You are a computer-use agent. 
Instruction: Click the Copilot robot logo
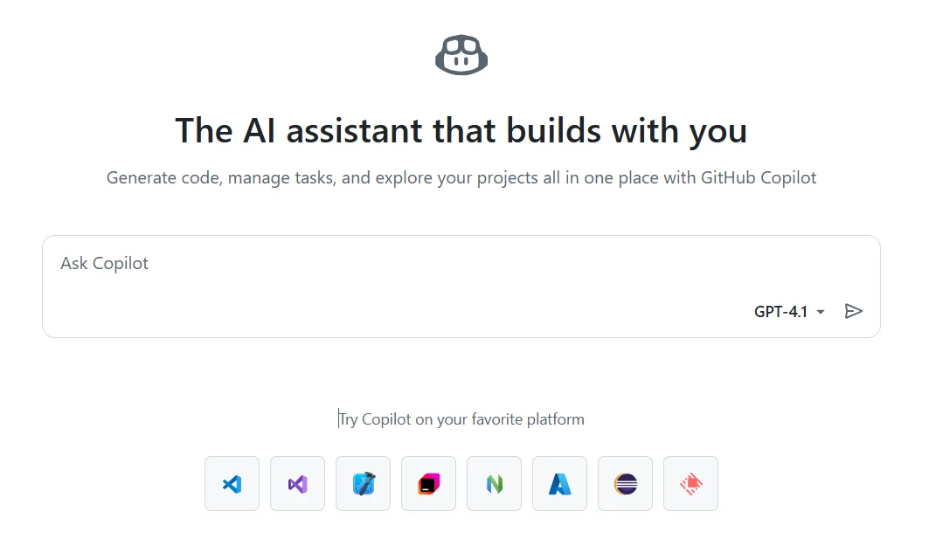coord(461,54)
